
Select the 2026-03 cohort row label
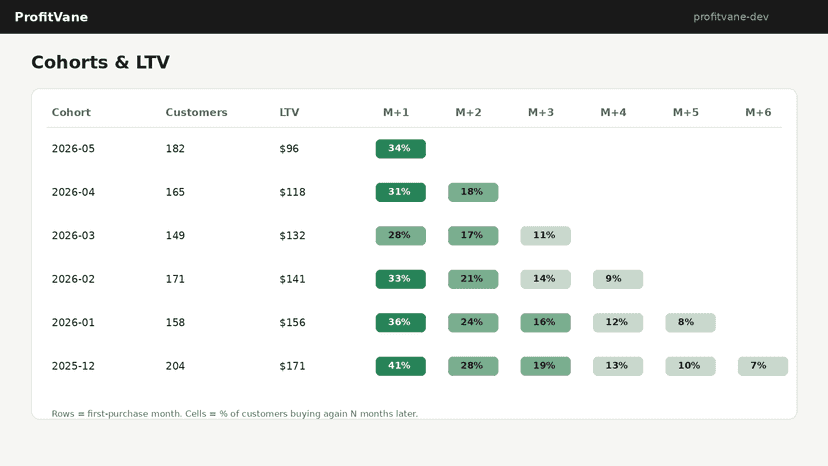(x=73, y=235)
